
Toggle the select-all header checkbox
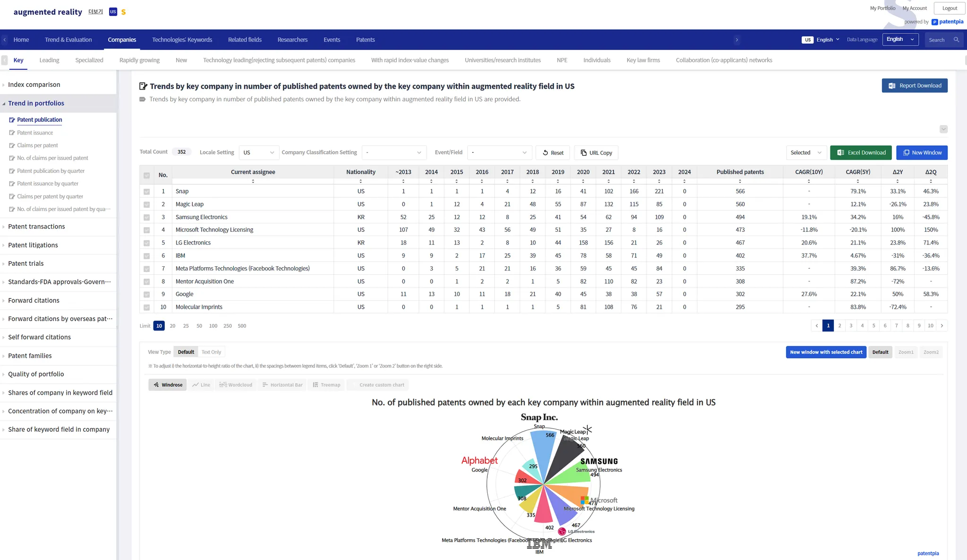pos(147,175)
